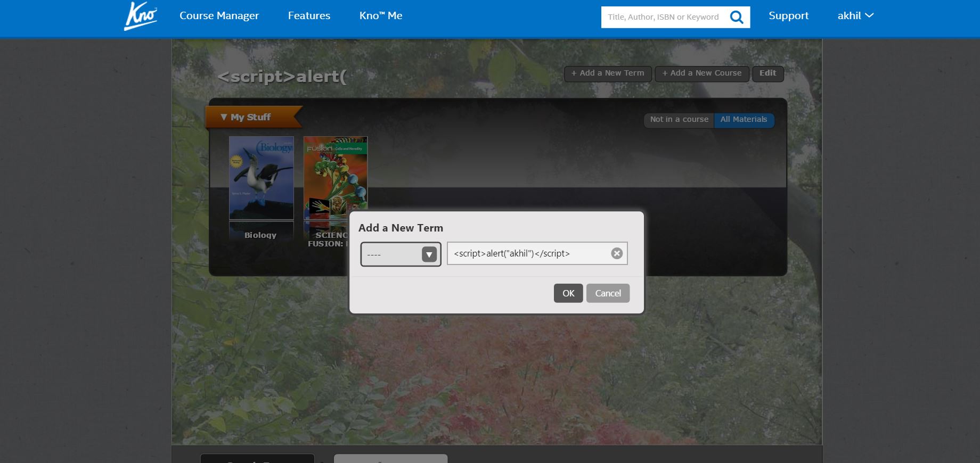980x463 pixels.
Task: Open the term season dropdown
Action: tap(401, 254)
